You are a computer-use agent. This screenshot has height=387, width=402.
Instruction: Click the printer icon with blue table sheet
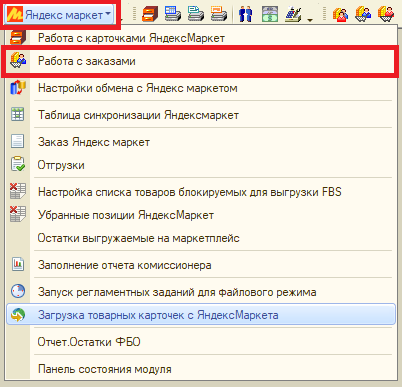(173, 14)
